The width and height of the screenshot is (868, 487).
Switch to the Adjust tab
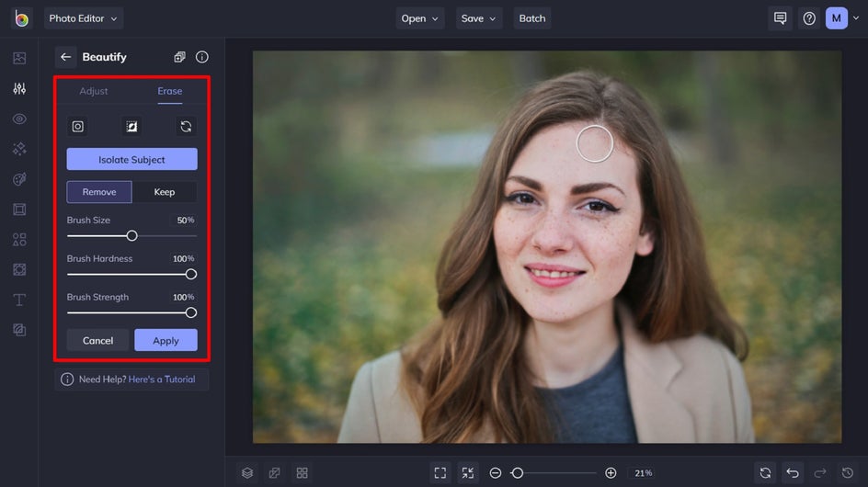pos(94,91)
